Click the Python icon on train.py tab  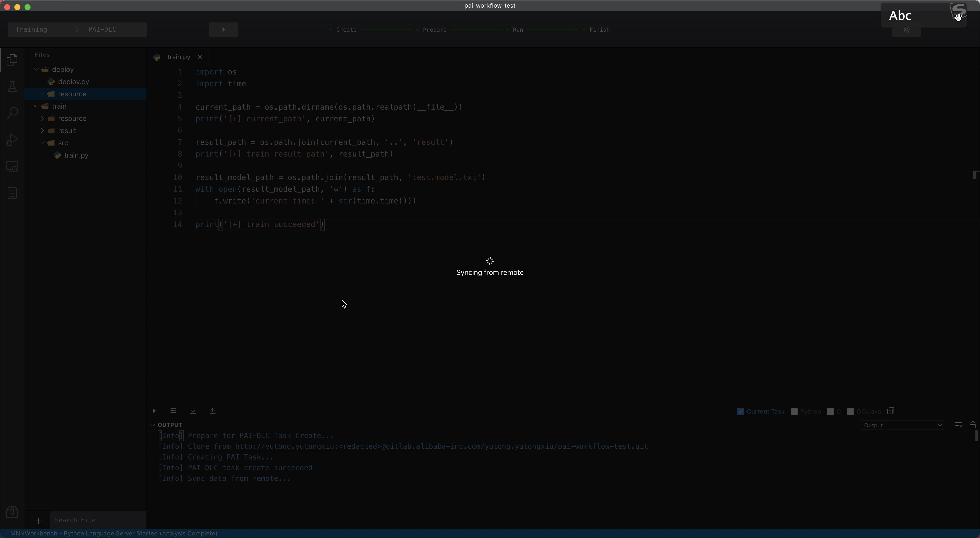[157, 57]
